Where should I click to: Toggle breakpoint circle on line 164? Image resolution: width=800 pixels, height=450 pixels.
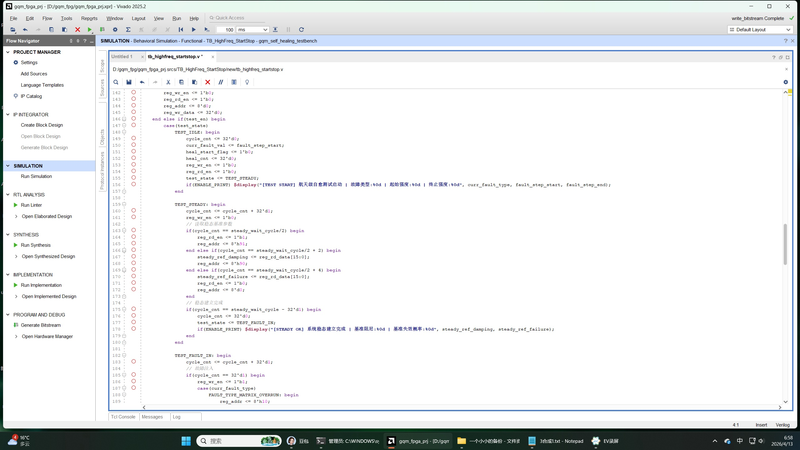pos(134,237)
